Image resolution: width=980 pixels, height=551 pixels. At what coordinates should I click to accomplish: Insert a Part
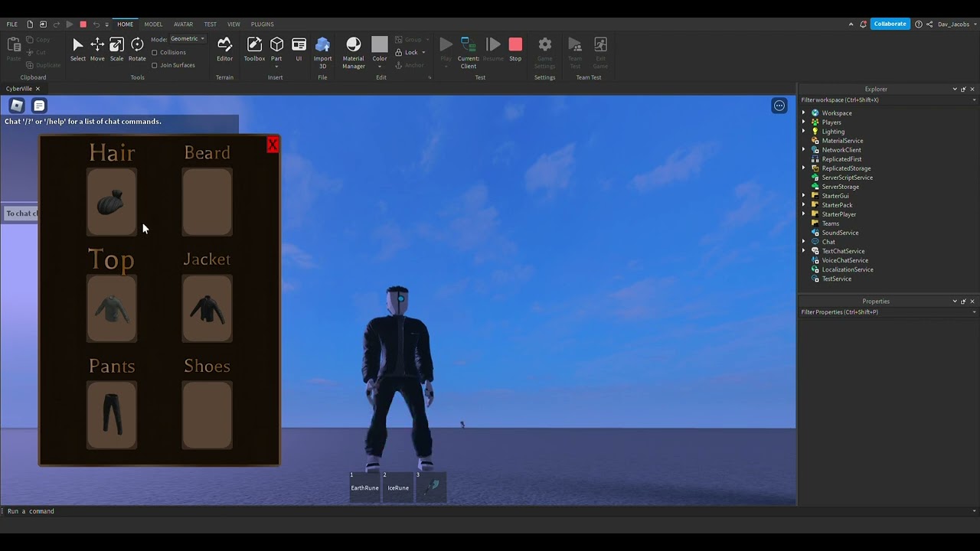click(276, 49)
